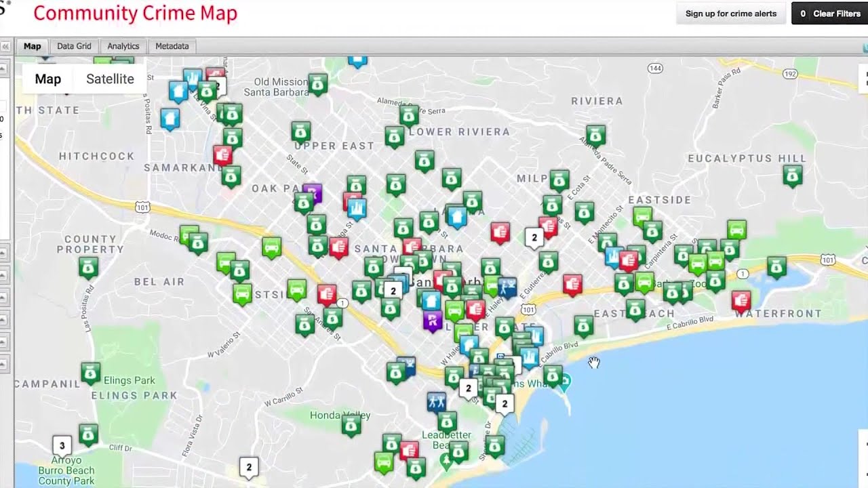Select blue people marker right of Santa Barbara city label
The width and height of the screenshot is (868, 488).
click(x=507, y=287)
